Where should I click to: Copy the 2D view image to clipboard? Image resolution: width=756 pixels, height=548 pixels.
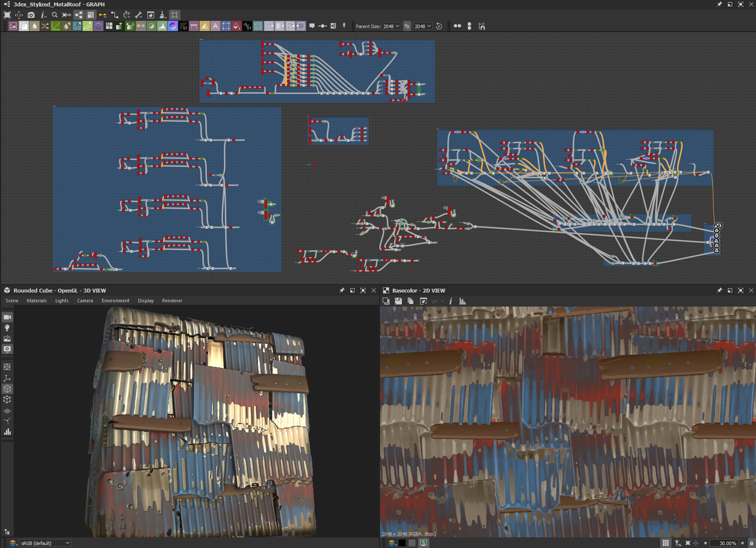(x=411, y=301)
